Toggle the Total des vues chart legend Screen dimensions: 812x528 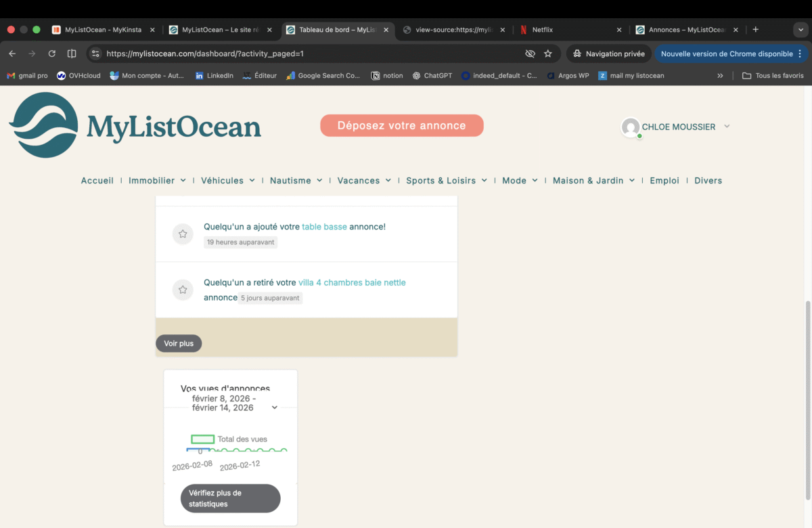point(203,439)
